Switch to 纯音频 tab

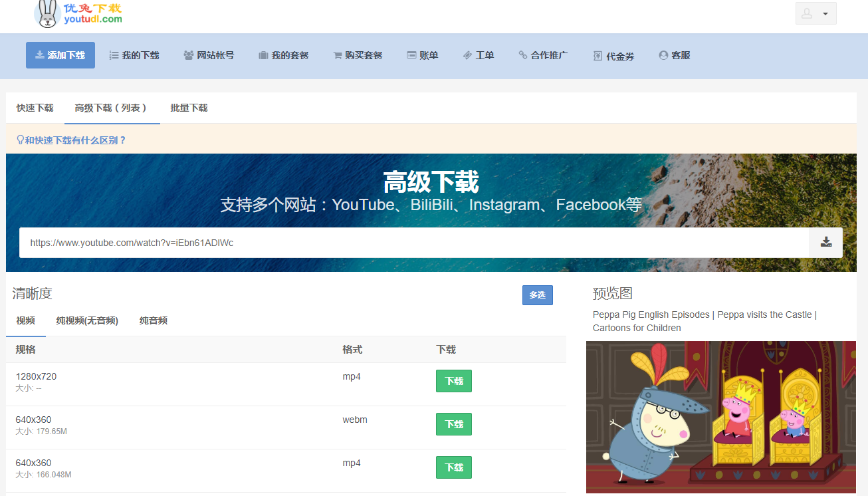click(x=154, y=320)
